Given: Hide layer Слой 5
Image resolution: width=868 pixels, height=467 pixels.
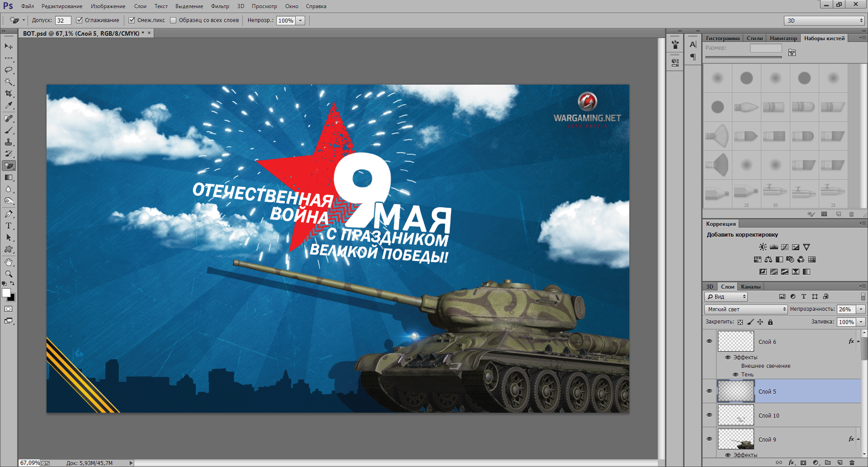Looking at the screenshot, I should click(709, 391).
